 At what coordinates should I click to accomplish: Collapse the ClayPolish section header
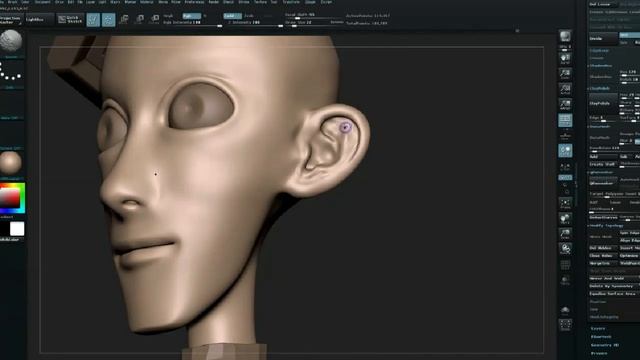pyautogui.click(x=599, y=88)
